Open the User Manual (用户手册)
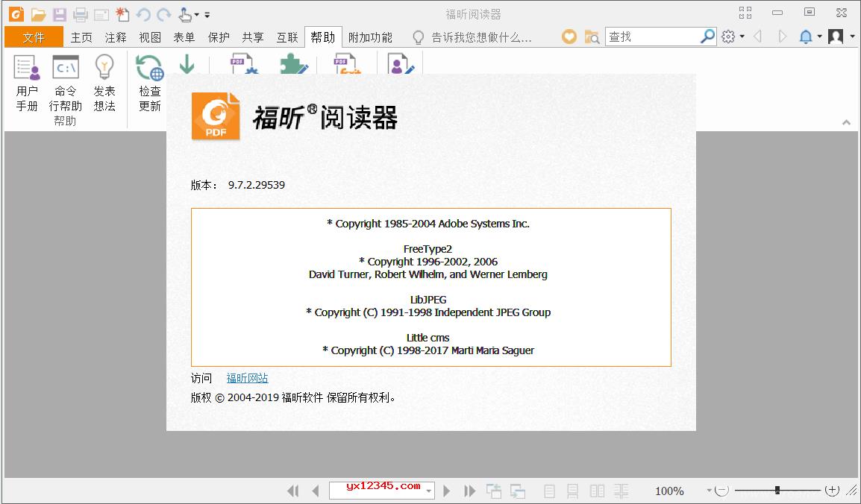The image size is (861, 504). pyautogui.click(x=27, y=84)
